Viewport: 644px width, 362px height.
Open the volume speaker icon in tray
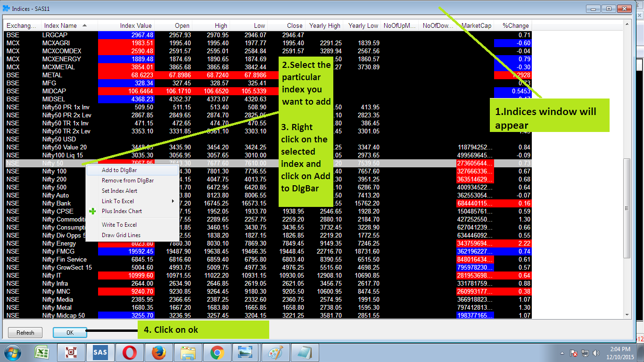[x=596, y=353]
